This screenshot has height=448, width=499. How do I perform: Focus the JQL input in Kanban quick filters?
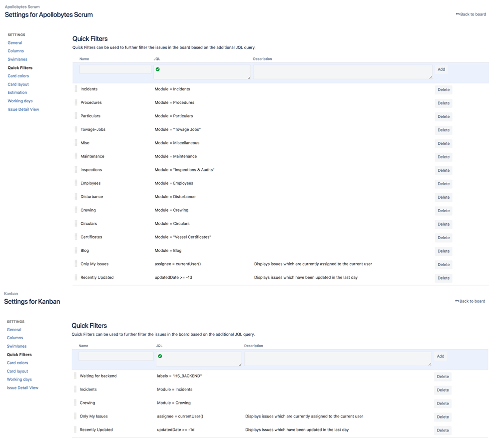[199, 359]
